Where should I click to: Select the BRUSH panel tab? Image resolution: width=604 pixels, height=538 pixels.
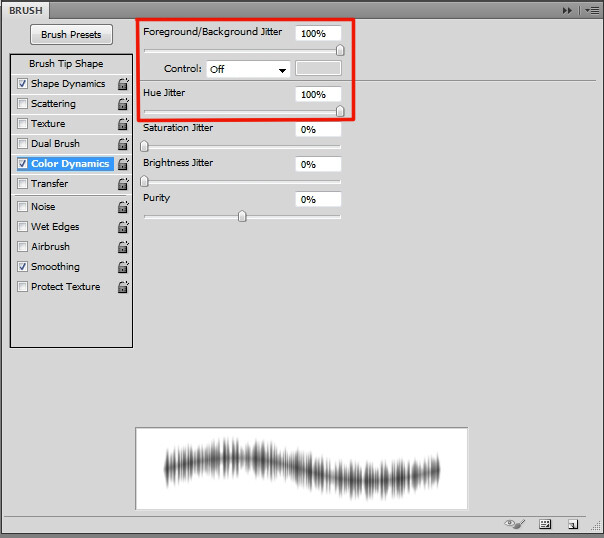25,10
